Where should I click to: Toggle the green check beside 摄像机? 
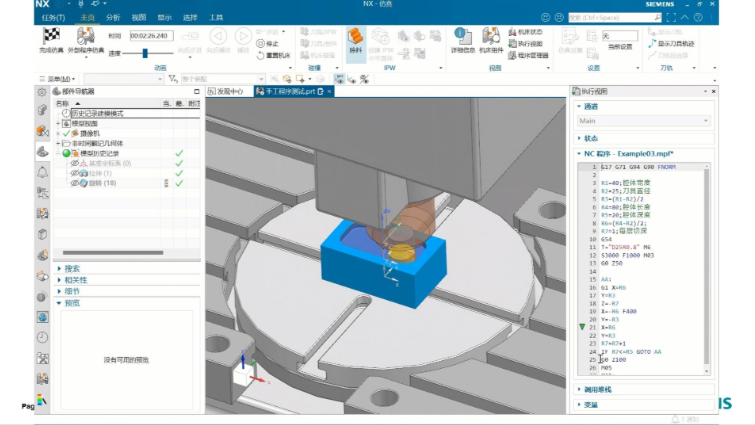[66, 133]
